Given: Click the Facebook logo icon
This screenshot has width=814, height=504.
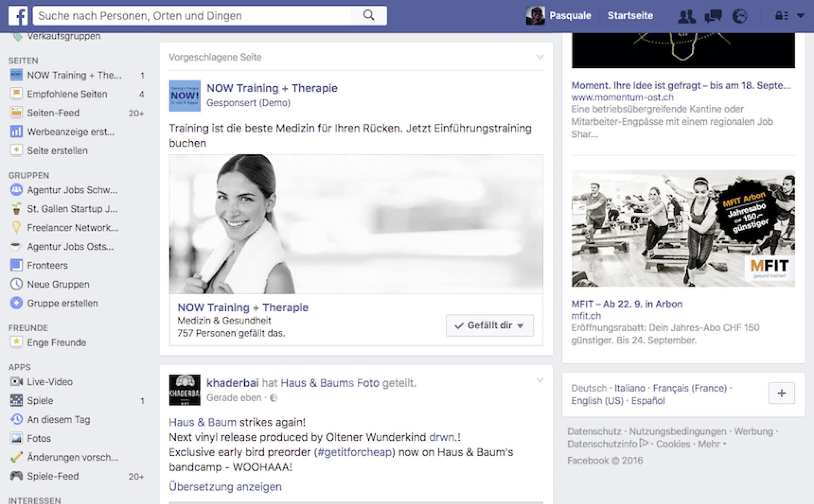Looking at the screenshot, I should point(18,16).
